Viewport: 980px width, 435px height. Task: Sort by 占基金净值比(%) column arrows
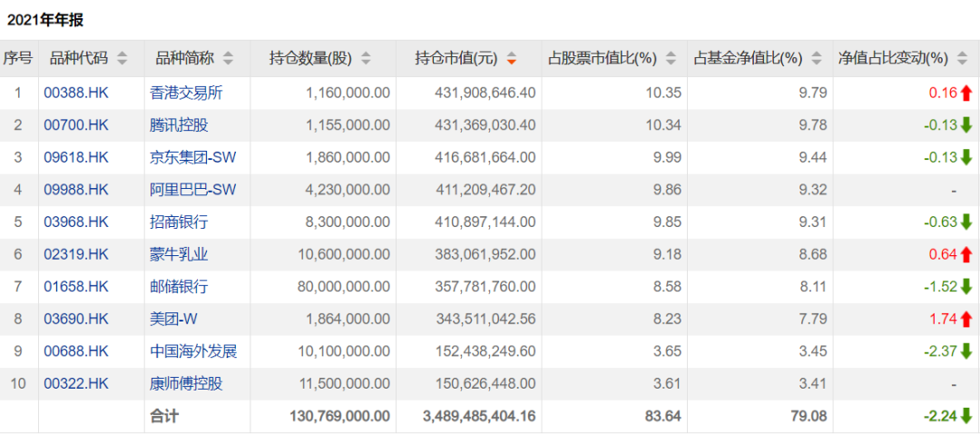point(817,59)
